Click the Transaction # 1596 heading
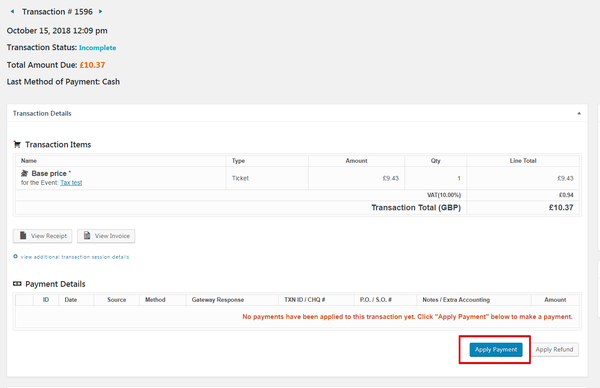Image resolution: width=600 pixels, height=388 pixels. coord(57,12)
